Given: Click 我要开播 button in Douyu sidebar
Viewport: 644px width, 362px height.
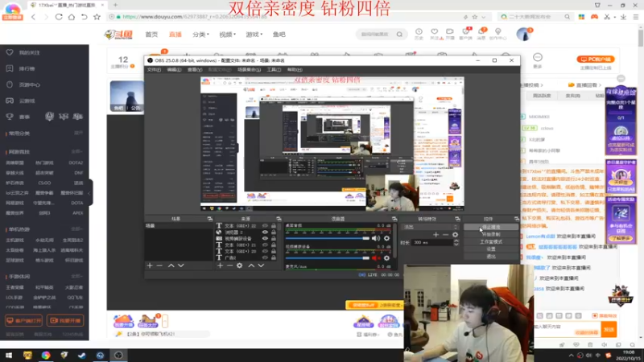Looking at the screenshot, I should (x=65, y=320).
